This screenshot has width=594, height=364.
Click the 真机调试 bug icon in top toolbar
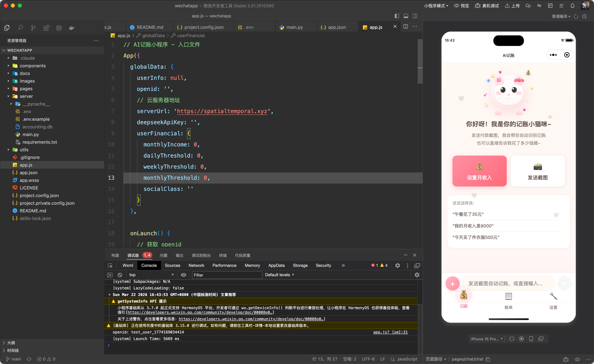(x=477, y=6)
